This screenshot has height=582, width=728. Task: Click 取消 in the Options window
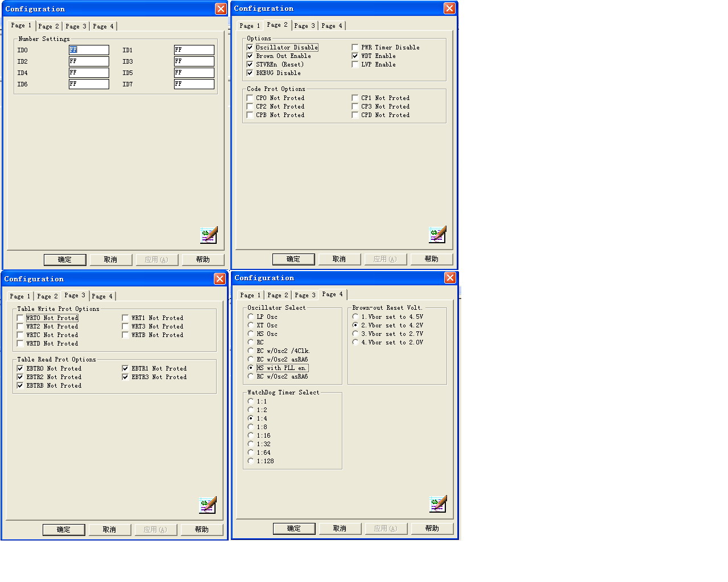[339, 259]
